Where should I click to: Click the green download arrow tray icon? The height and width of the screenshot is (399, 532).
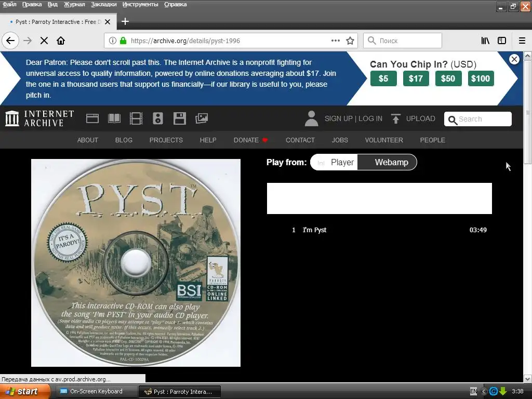pos(503,392)
